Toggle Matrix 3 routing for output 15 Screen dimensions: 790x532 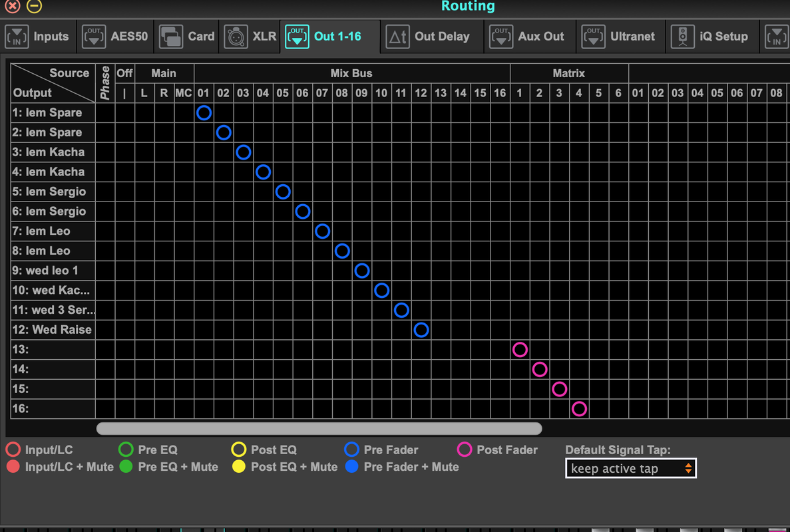pyautogui.click(x=559, y=389)
